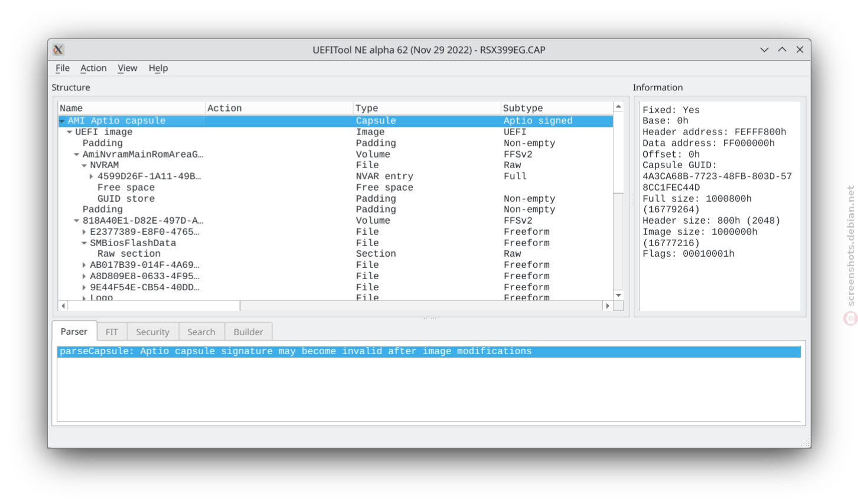This screenshot has width=858, height=504.
Task: Select the NVRAM row
Action: pos(335,165)
